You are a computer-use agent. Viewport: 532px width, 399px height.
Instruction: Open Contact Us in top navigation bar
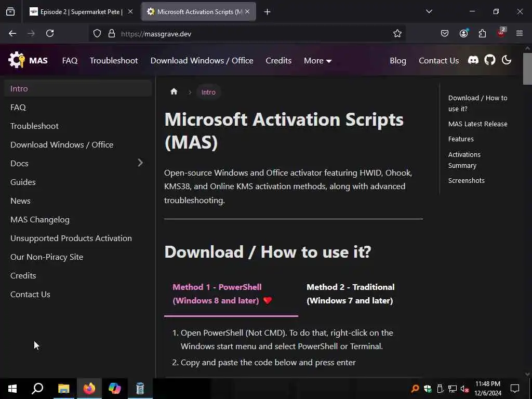pos(438,60)
